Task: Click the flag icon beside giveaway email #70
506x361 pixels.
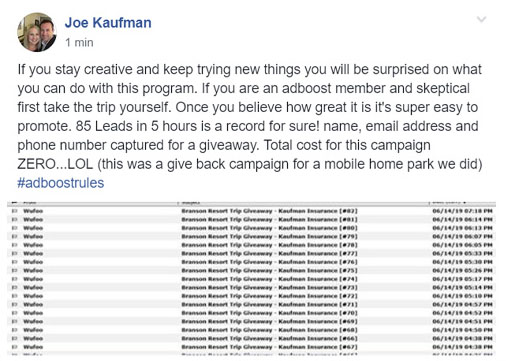Action: click(14, 313)
